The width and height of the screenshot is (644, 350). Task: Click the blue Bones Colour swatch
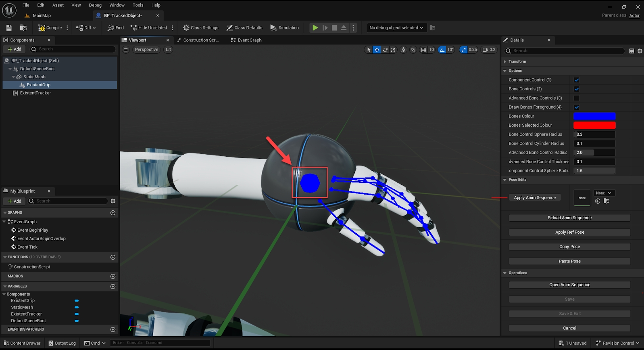(x=594, y=116)
